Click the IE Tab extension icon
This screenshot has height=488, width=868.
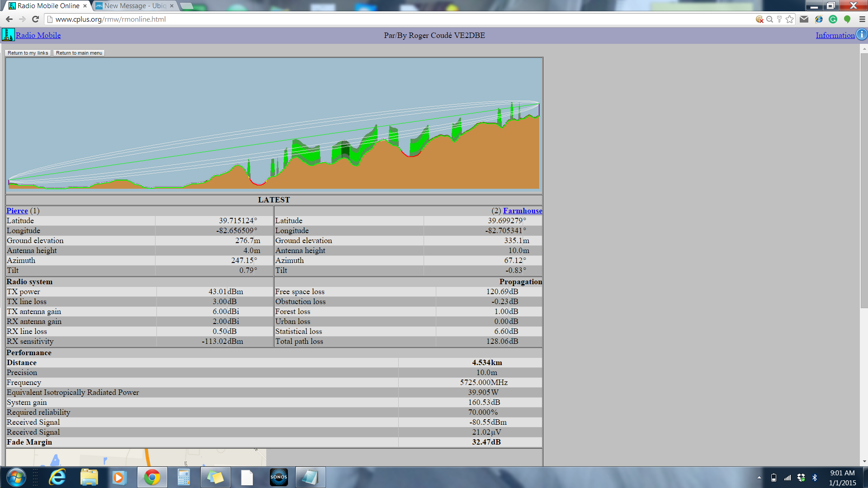818,19
